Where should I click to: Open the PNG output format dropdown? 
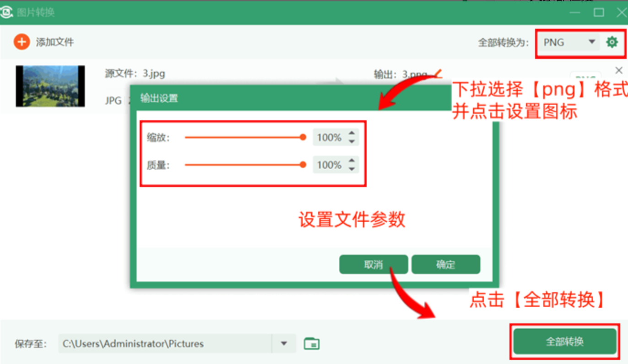(570, 42)
